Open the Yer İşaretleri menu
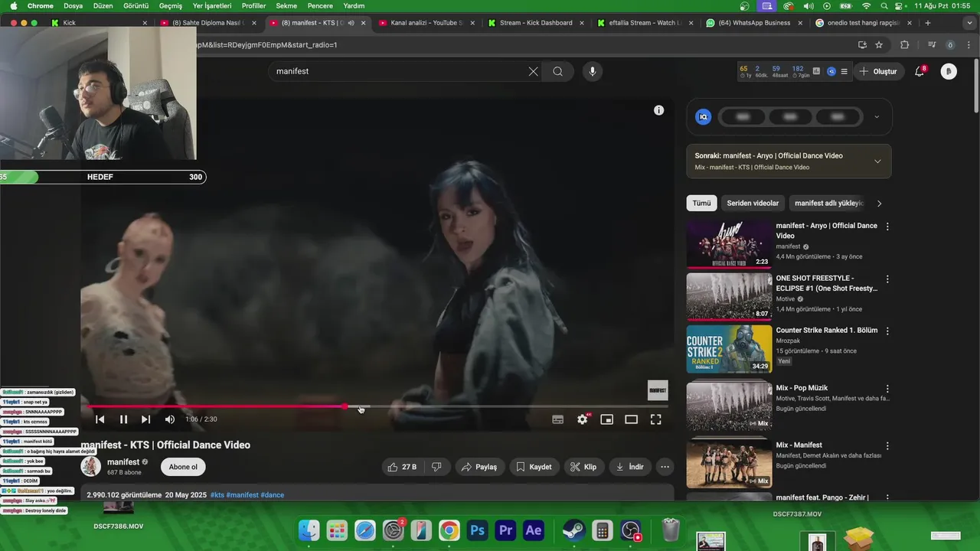This screenshot has height=551, width=980. pyautogui.click(x=212, y=5)
